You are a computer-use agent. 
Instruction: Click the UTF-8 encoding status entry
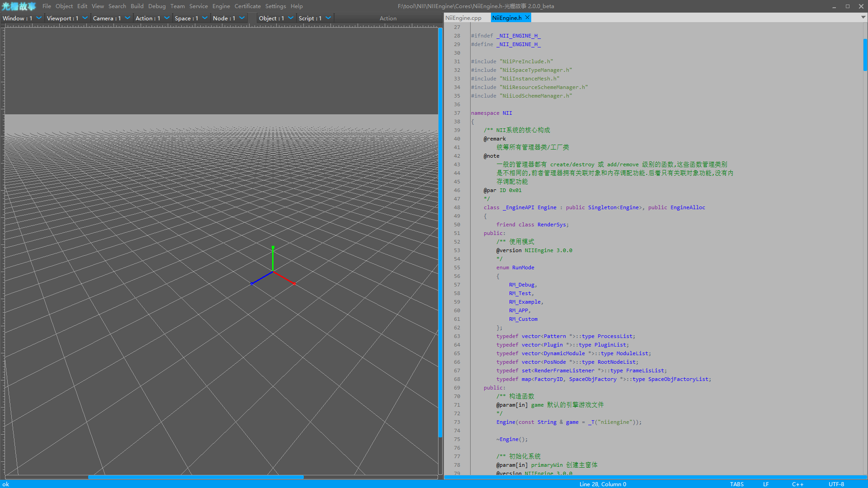[x=836, y=484]
